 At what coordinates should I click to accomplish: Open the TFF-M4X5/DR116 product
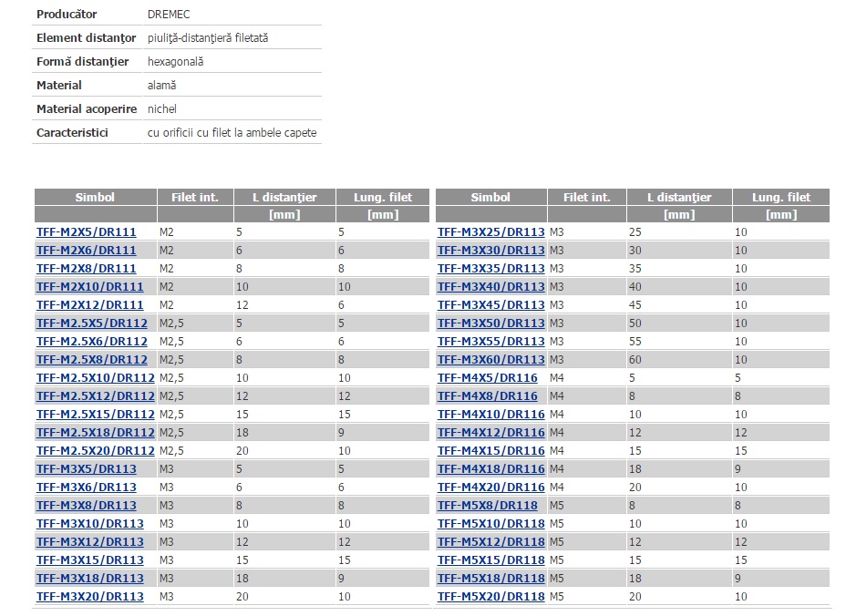487,377
